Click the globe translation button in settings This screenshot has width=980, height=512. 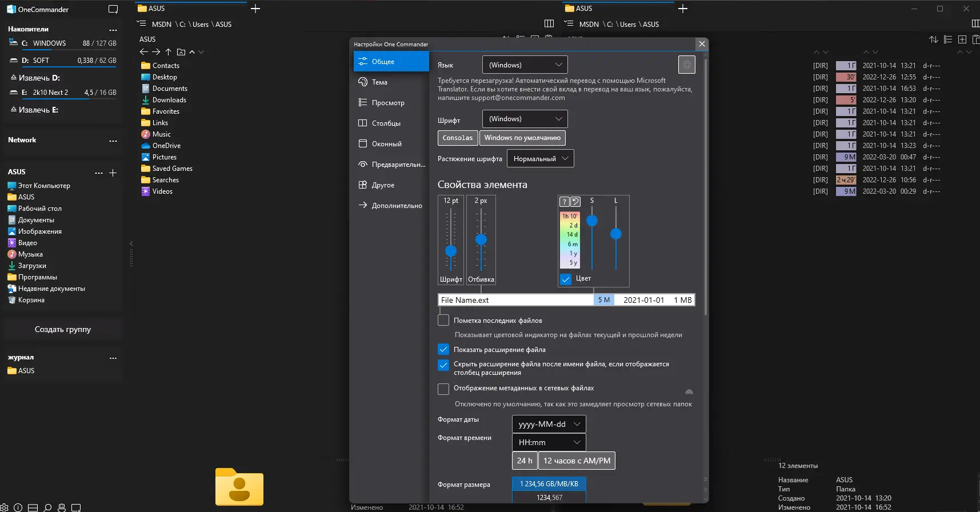(687, 65)
